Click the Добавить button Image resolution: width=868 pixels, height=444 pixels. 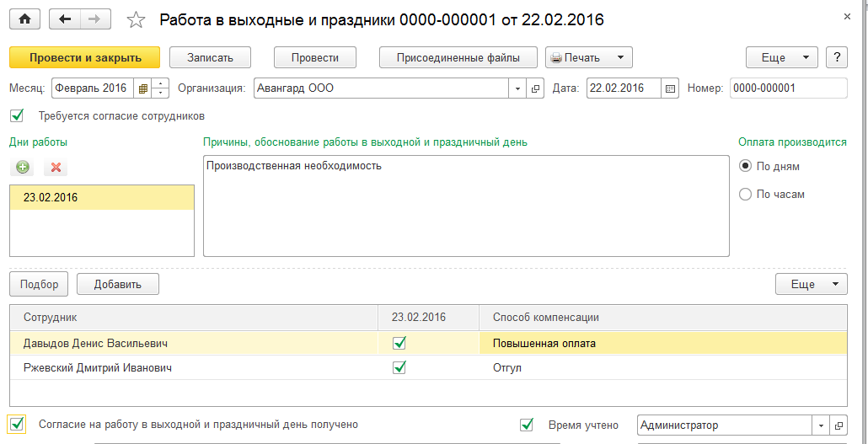click(x=118, y=284)
